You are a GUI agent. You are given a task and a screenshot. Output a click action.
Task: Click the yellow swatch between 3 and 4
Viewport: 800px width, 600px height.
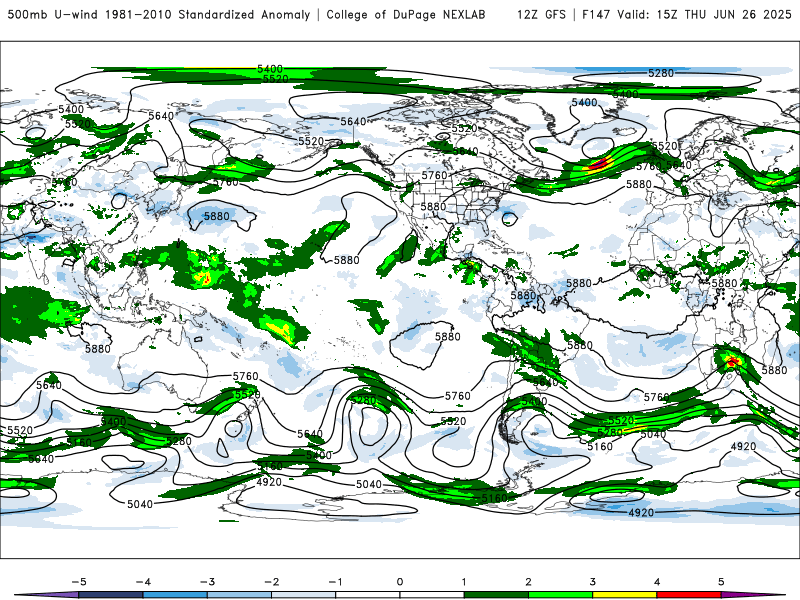pos(624,595)
